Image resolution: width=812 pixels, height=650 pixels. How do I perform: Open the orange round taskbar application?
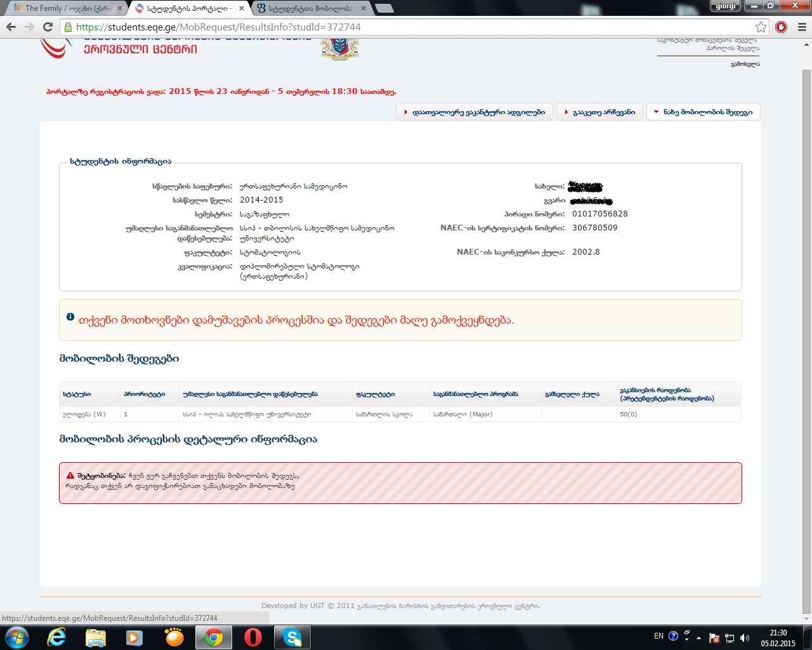pyautogui.click(x=174, y=637)
